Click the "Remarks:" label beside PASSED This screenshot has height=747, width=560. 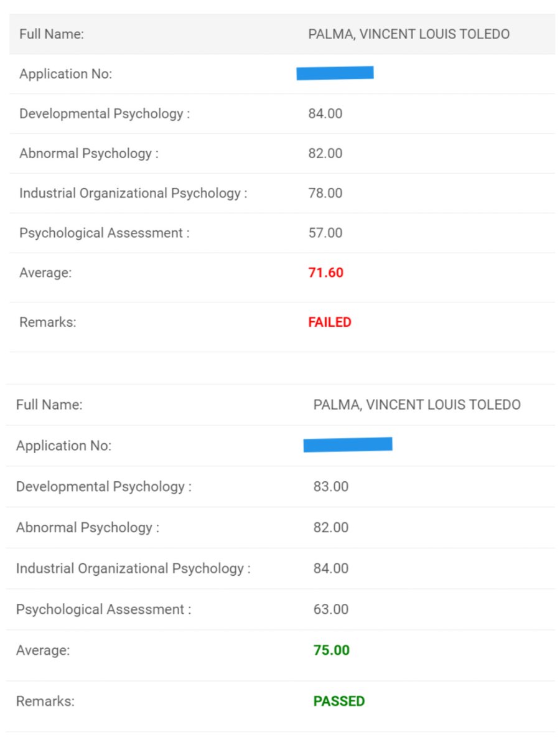(45, 701)
